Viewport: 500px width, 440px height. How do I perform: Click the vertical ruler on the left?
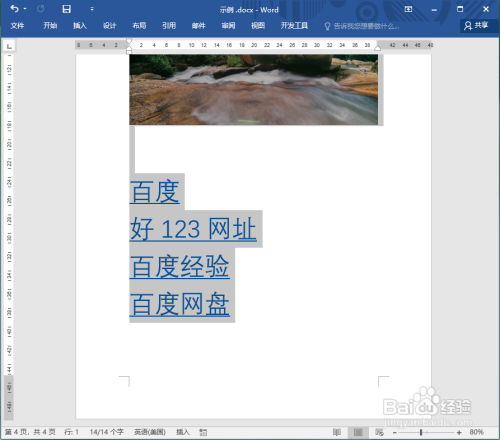click(9, 237)
